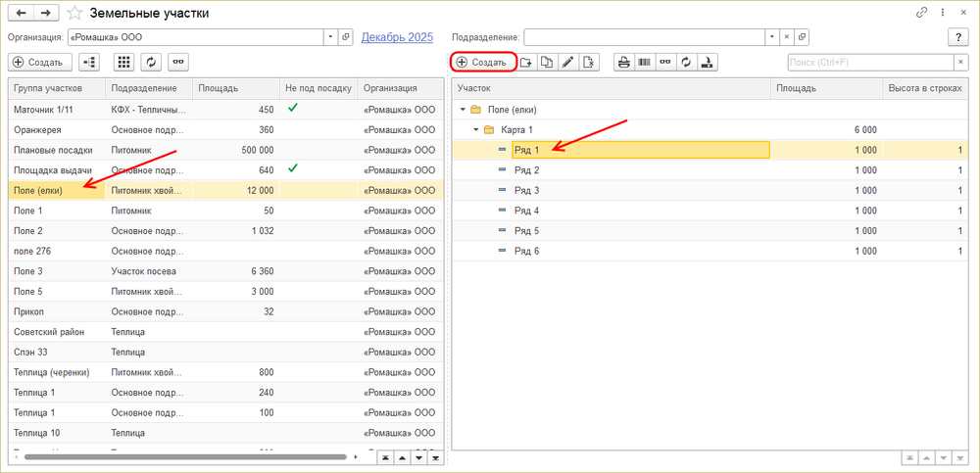Click the mark for deletion icon

(x=588, y=63)
